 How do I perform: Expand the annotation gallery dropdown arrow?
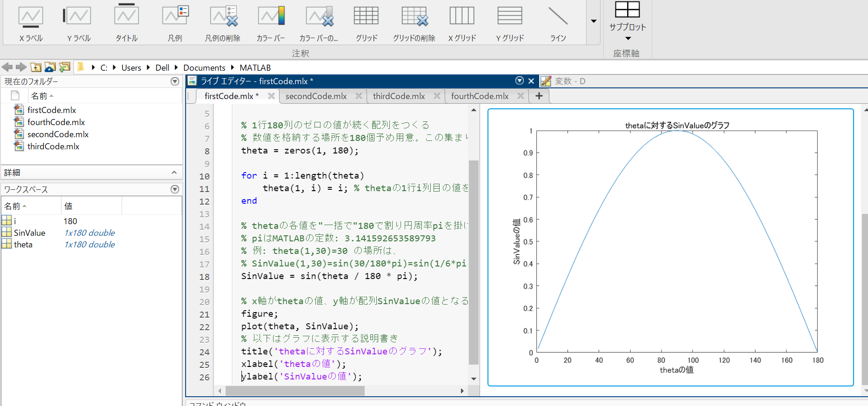coord(594,21)
